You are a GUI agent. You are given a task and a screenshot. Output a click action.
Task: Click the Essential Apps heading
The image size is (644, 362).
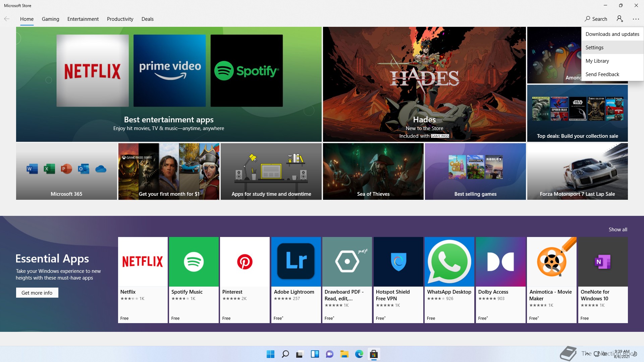point(52,258)
